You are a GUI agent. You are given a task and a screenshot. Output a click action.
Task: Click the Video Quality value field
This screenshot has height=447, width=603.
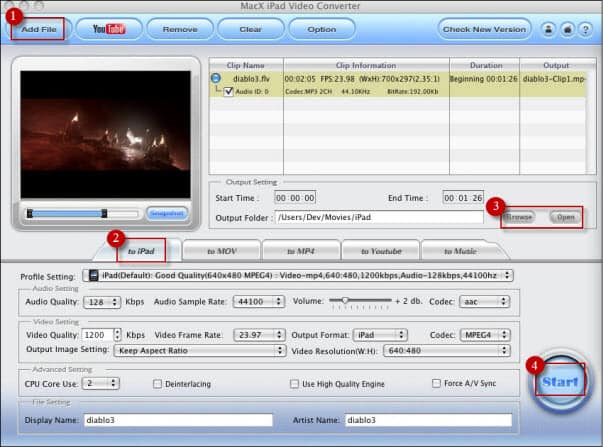point(97,335)
